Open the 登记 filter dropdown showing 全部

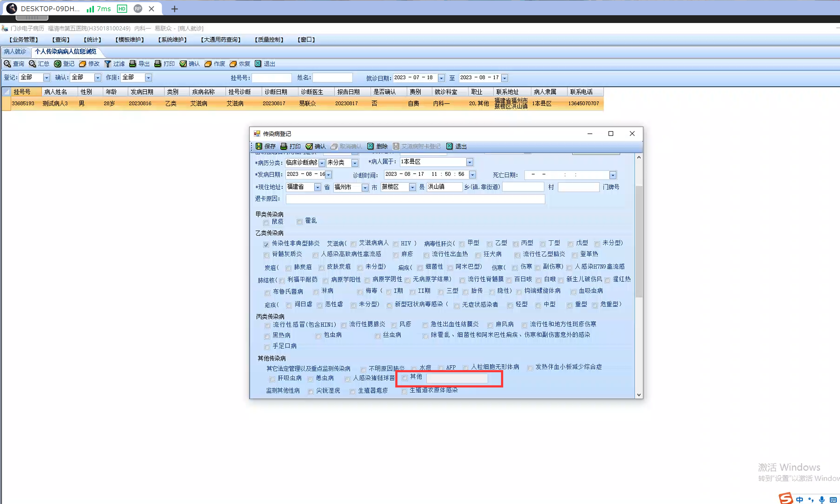47,78
